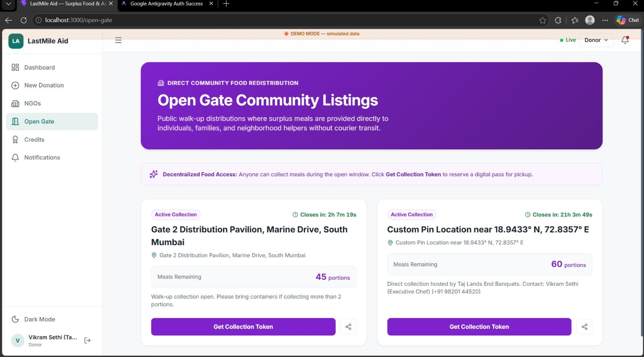Open the notifications bell in header
Image resolution: width=644 pixels, height=357 pixels.
pos(625,40)
